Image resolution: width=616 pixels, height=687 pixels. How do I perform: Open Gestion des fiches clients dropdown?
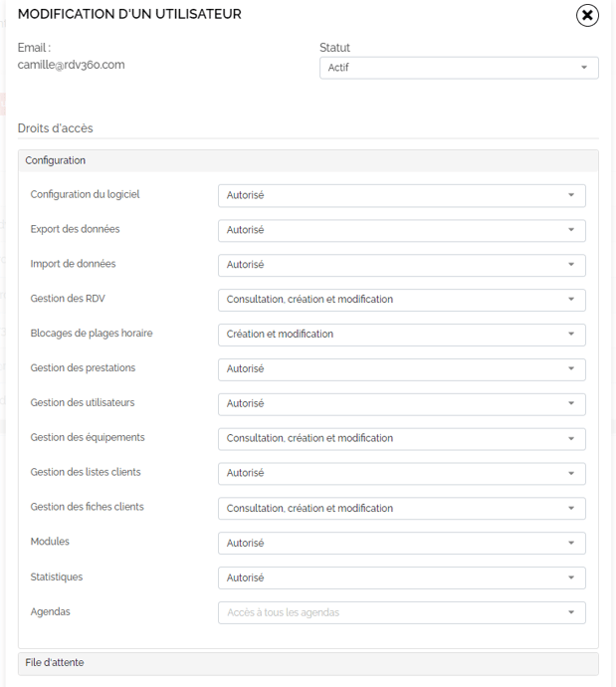coord(401,508)
